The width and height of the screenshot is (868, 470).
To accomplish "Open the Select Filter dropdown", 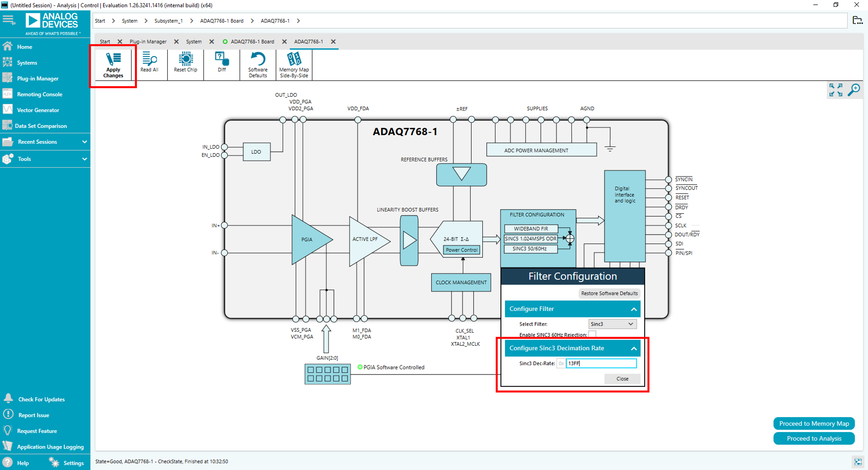I will tap(612, 324).
